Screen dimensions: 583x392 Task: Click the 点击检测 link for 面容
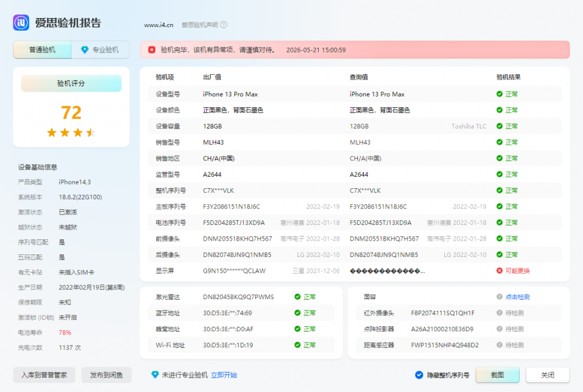coord(518,297)
